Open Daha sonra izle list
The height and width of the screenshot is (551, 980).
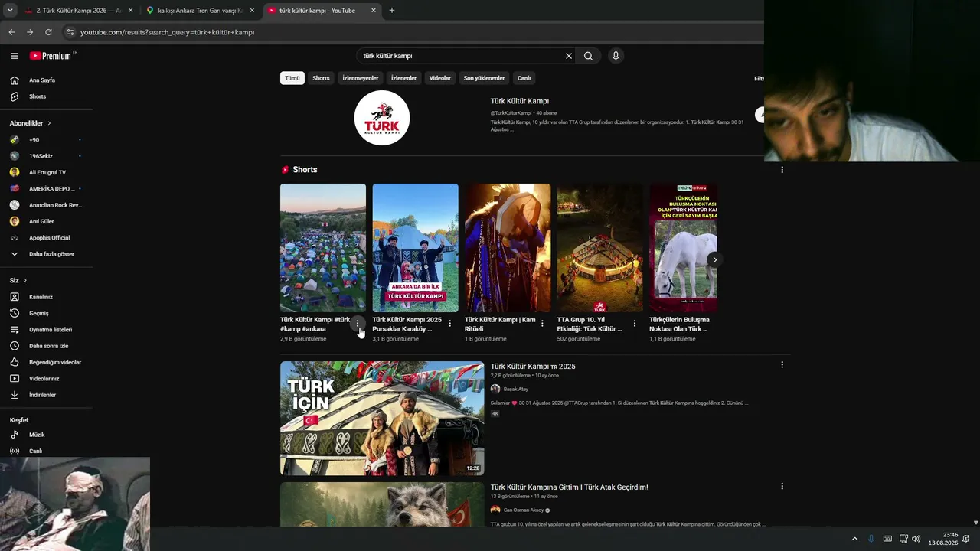point(48,346)
